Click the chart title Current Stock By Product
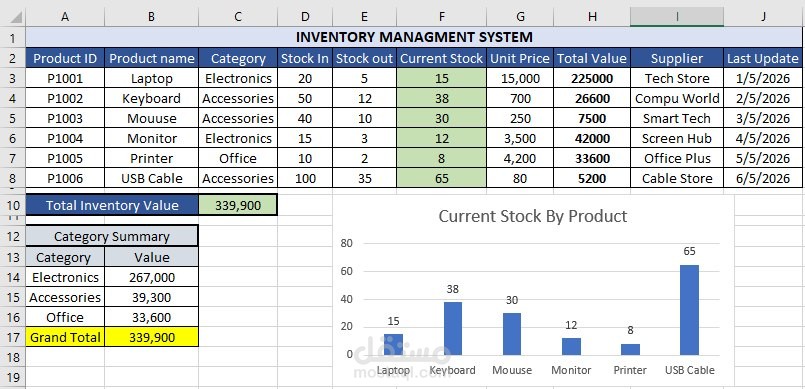 532,216
